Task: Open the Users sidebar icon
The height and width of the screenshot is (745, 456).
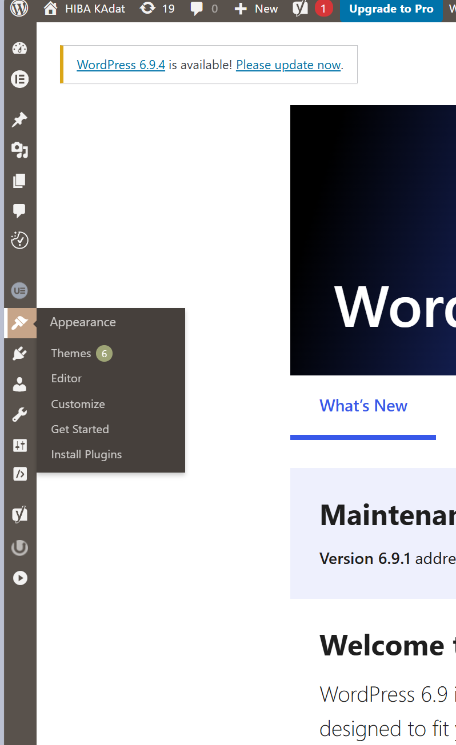Action: click(x=19, y=384)
